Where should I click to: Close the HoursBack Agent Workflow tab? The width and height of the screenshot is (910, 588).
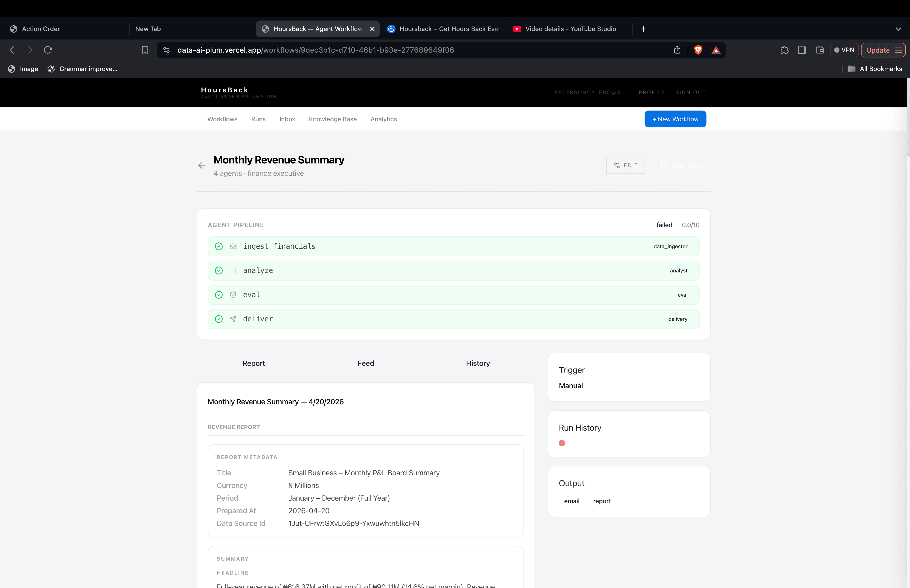(372, 29)
